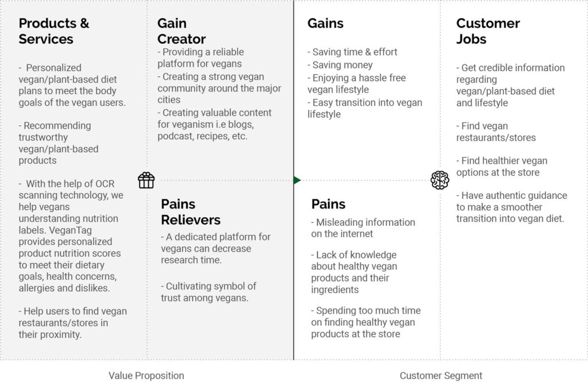The width and height of the screenshot is (588, 382).
Task: Click the Gains heading
Action: tap(325, 24)
